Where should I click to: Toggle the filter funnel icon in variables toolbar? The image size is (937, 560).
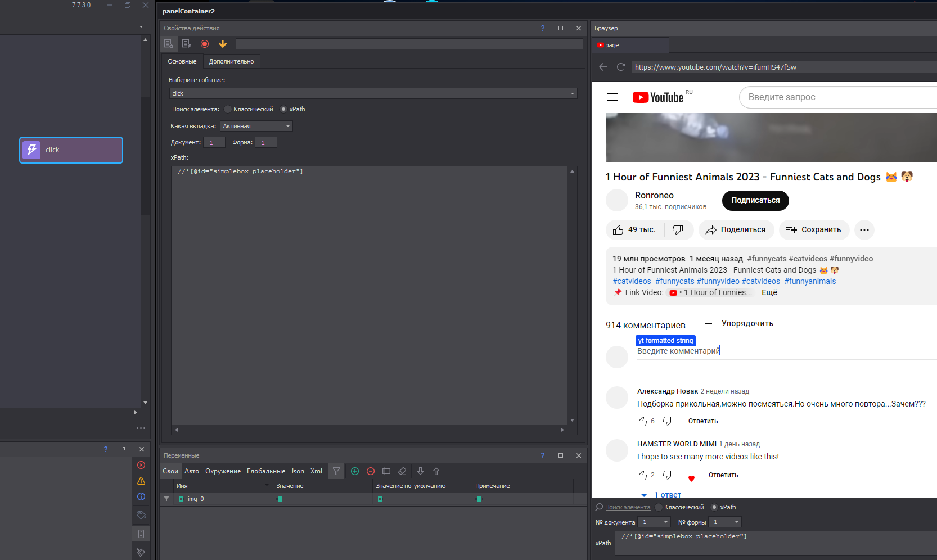pos(336,471)
